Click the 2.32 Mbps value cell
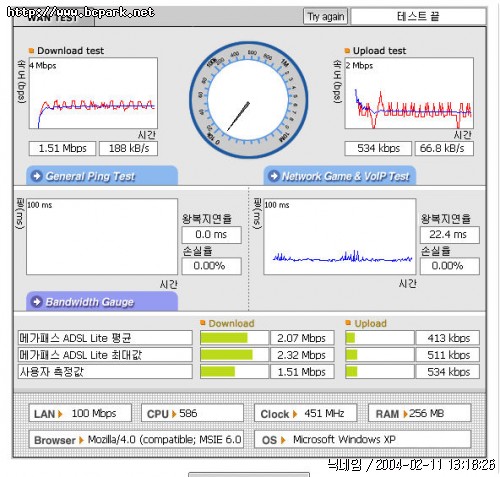Viewport: 500px width, 477px height. tap(302, 355)
